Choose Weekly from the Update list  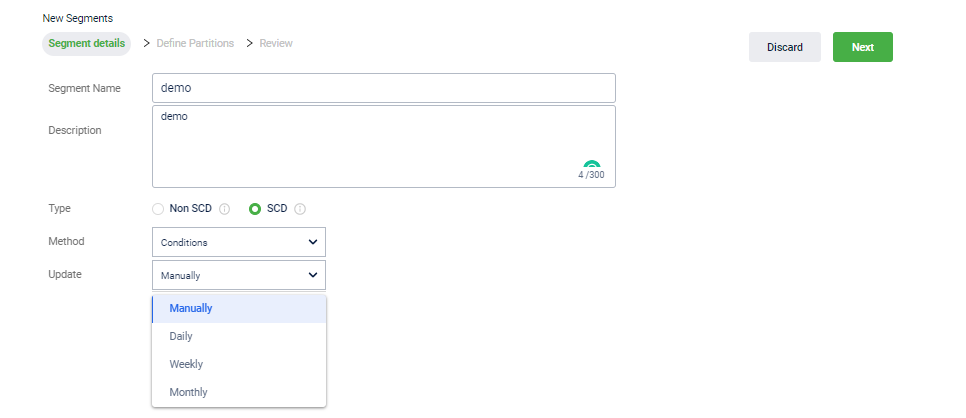(239, 364)
